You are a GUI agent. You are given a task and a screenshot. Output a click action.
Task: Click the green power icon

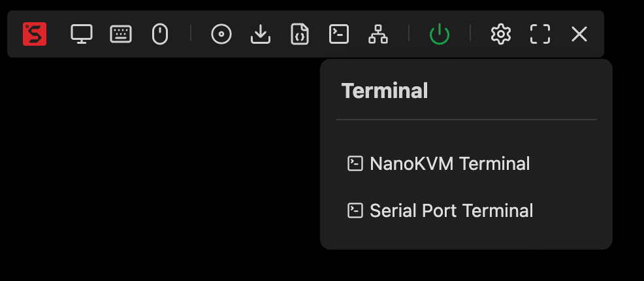click(x=440, y=34)
